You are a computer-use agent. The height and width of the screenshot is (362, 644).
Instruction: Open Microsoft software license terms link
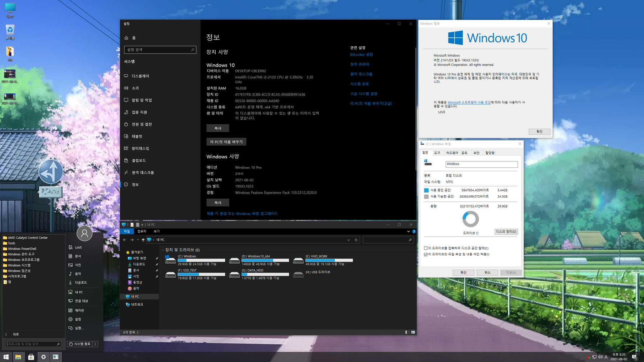(469, 102)
